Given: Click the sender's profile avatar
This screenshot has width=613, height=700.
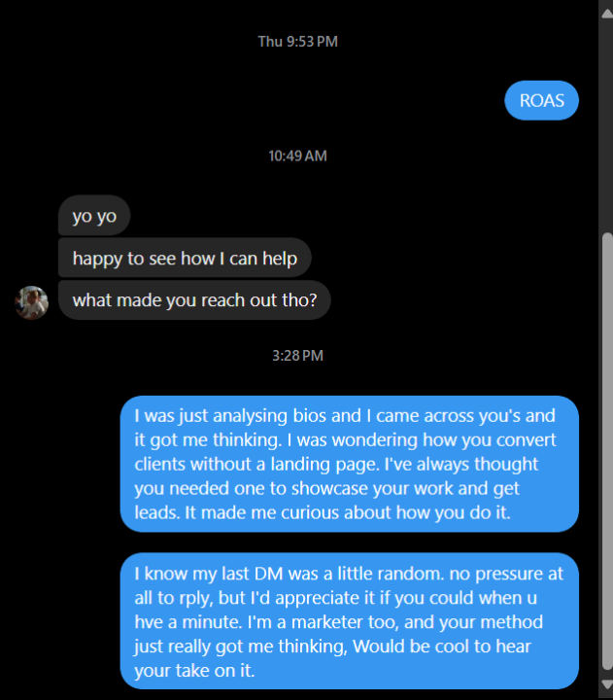Looking at the screenshot, I should click(x=32, y=302).
